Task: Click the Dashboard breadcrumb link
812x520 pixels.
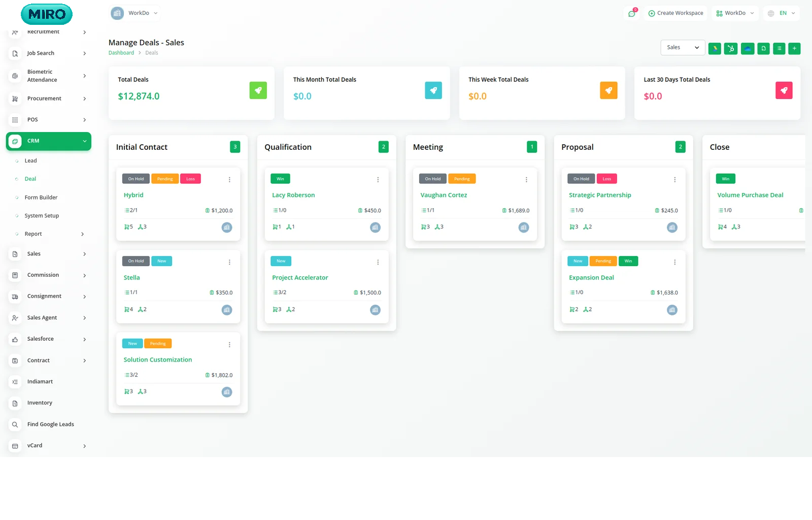Action: (x=121, y=53)
